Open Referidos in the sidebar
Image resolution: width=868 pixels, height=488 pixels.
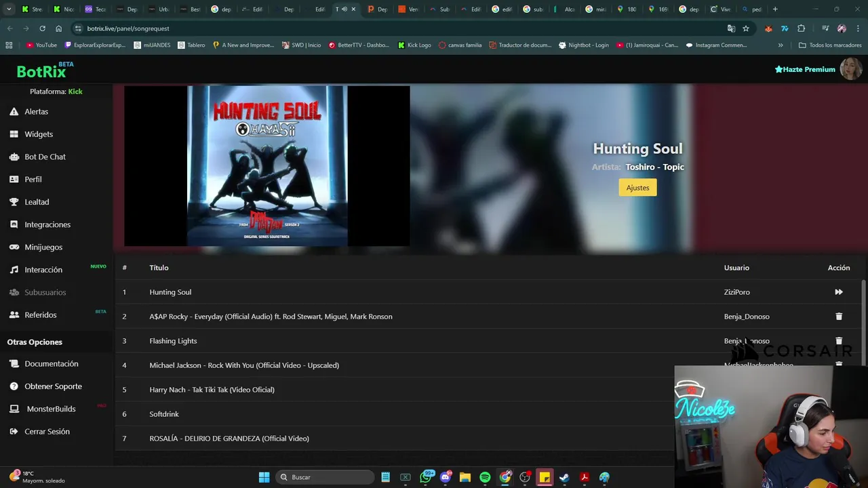point(41,314)
